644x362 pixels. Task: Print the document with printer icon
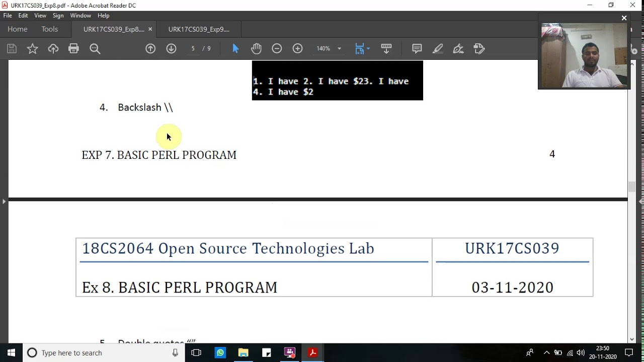point(74,49)
